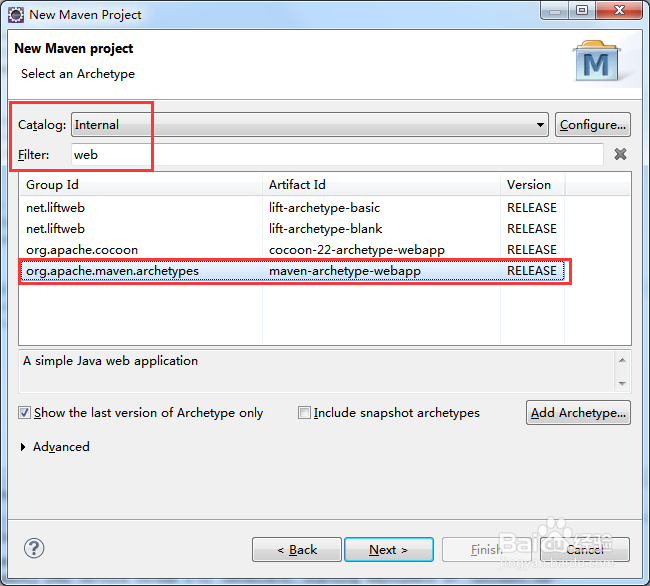Image resolution: width=650 pixels, height=586 pixels.
Task: Select the lift-archetype-blank row
Action: [292, 229]
